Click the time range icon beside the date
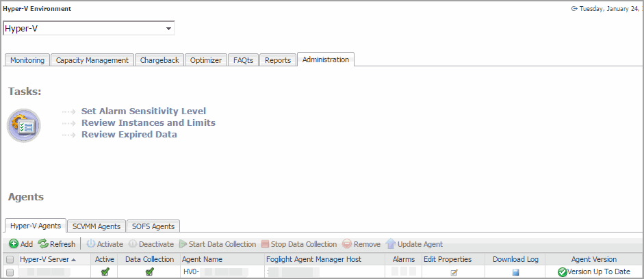Image resolution: width=644 pixels, height=279 pixels. coord(574,9)
